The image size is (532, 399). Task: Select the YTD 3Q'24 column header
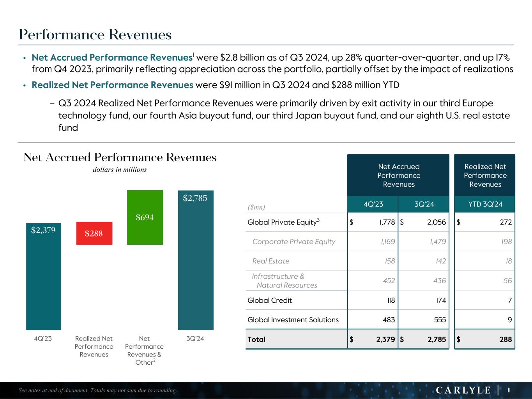click(x=485, y=204)
